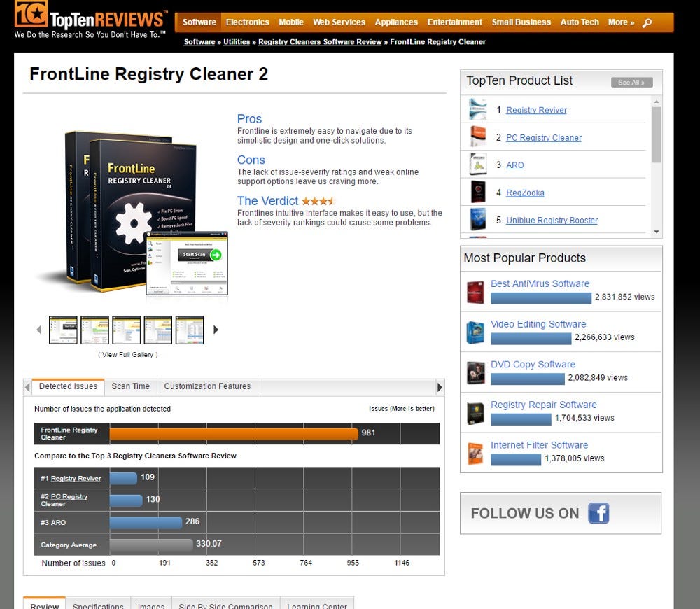
Task: Click PC Registry Cleaner product icon
Action: point(477,136)
